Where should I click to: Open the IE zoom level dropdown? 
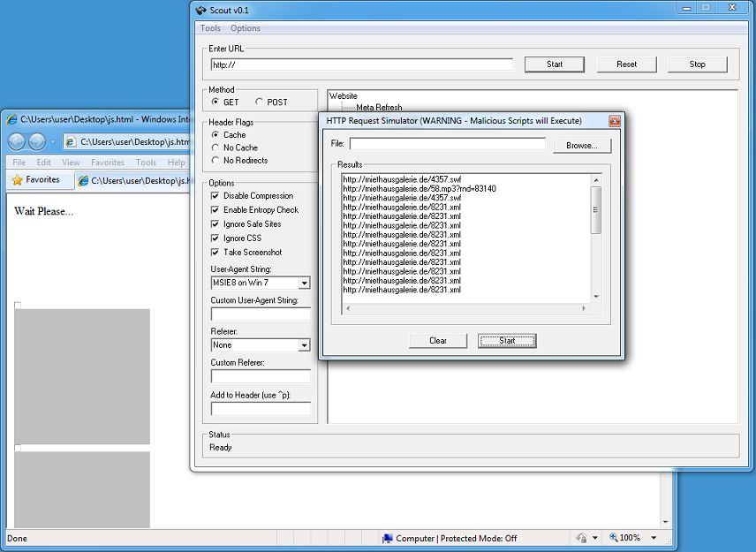[654, 538]
